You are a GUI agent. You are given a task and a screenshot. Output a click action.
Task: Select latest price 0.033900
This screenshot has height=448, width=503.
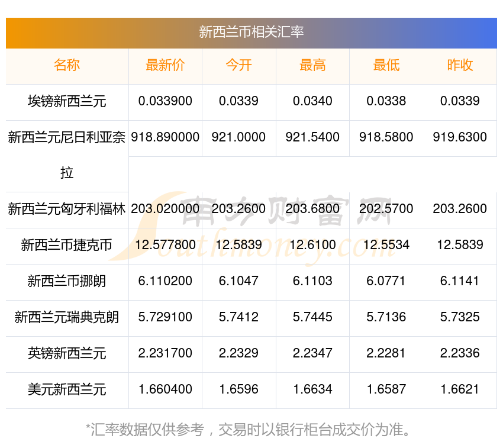click(x=165, y=101)
